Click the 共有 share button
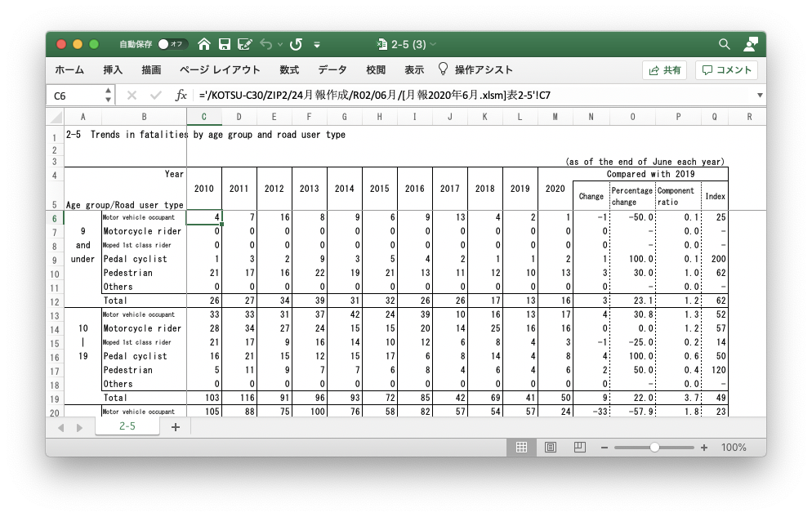 click(664, 70)
